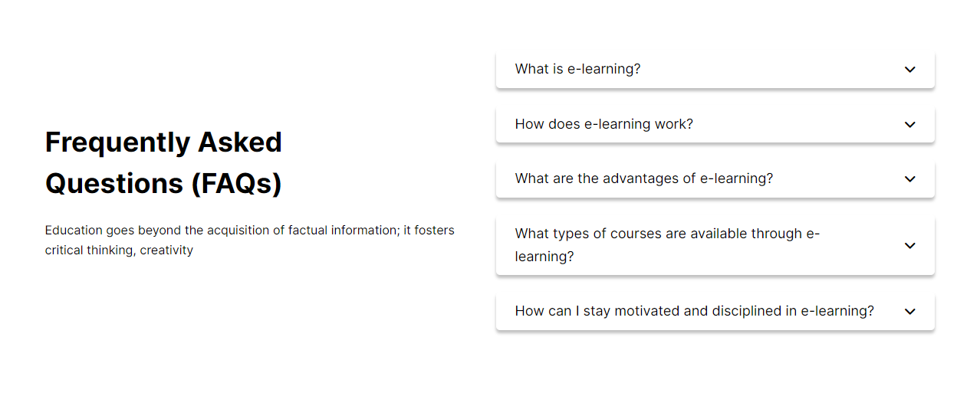Show answer for 'What are the advantages of e-learning?'

(x=643, y=178)
